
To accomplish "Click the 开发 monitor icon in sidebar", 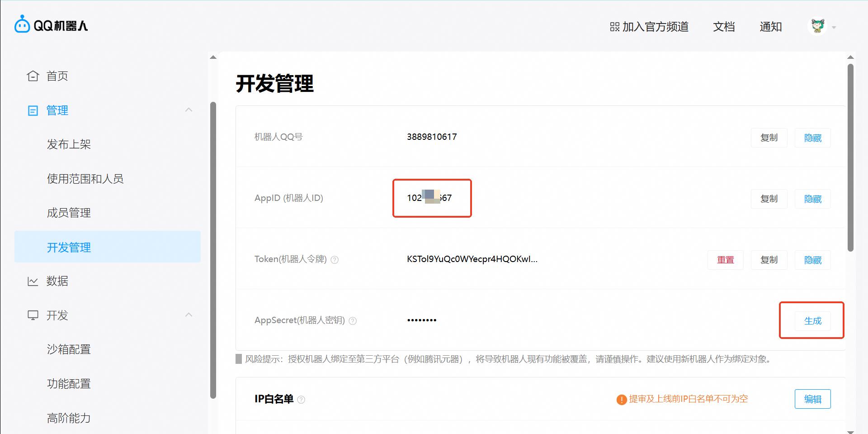I will point(32,315).
